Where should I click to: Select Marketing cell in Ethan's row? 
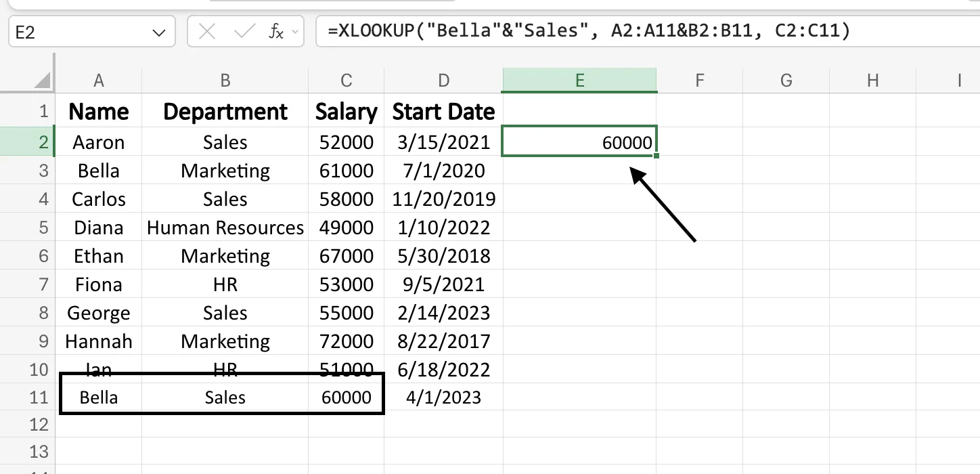(225, 256)
